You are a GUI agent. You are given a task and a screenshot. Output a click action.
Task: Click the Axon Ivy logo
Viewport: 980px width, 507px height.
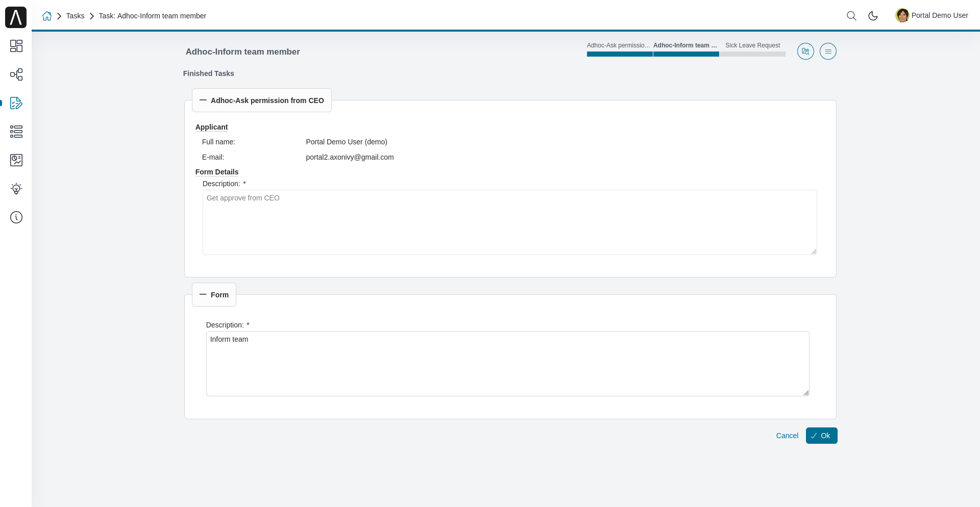click(x=16, y=17)
